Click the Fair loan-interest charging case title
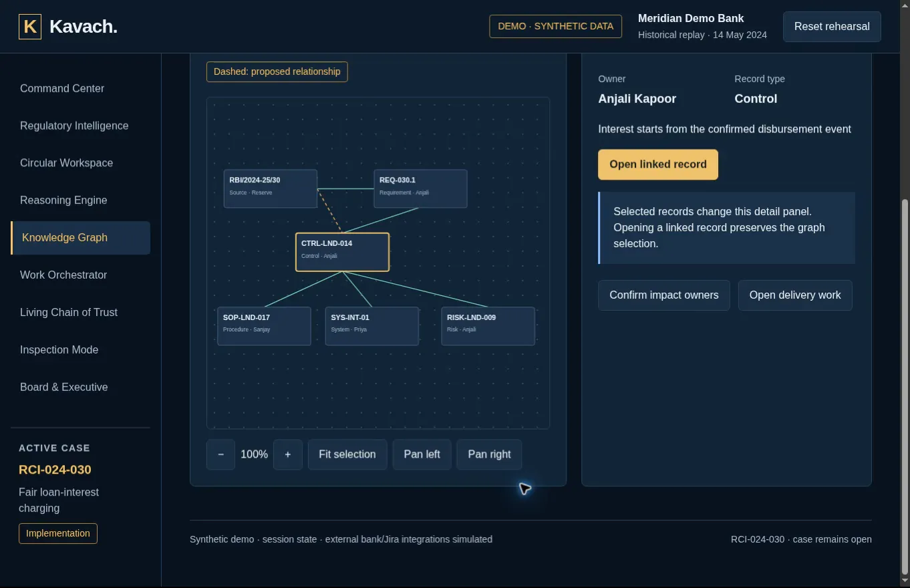The width and height of the screenshot is (910, 588). (x=59, y=500)
